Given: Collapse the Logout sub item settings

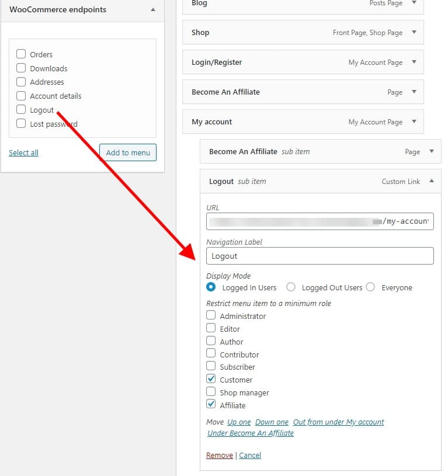Looking at the screenshot, I should 432,181.
